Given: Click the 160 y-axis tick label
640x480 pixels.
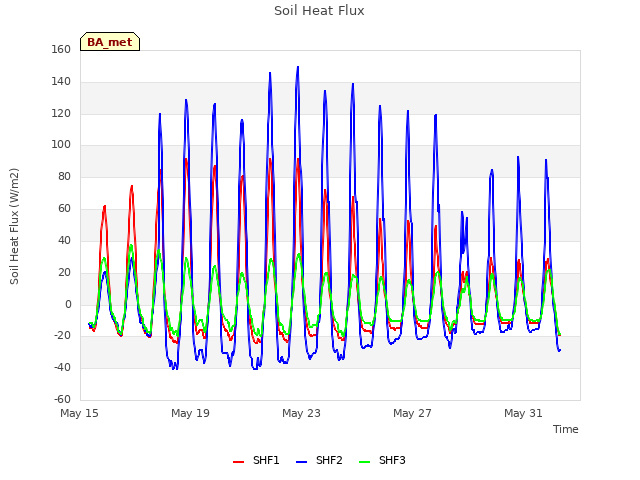Looking at the screenshot, I should [61, 49].
